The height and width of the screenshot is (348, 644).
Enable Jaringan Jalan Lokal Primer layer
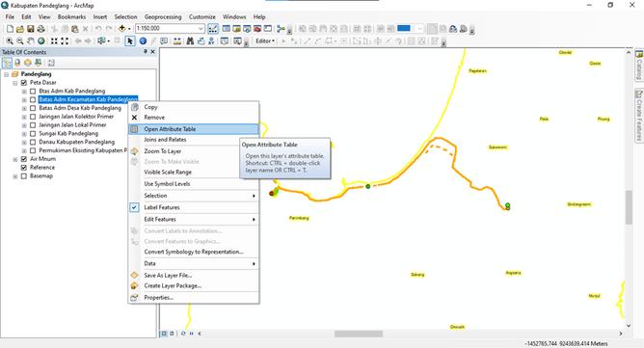coord(33,125)
